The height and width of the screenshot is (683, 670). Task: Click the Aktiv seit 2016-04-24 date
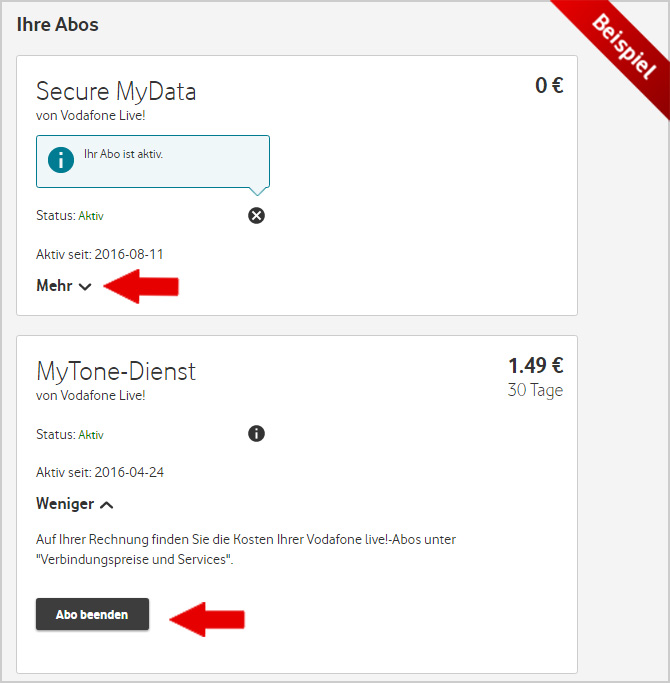[99, 472]
